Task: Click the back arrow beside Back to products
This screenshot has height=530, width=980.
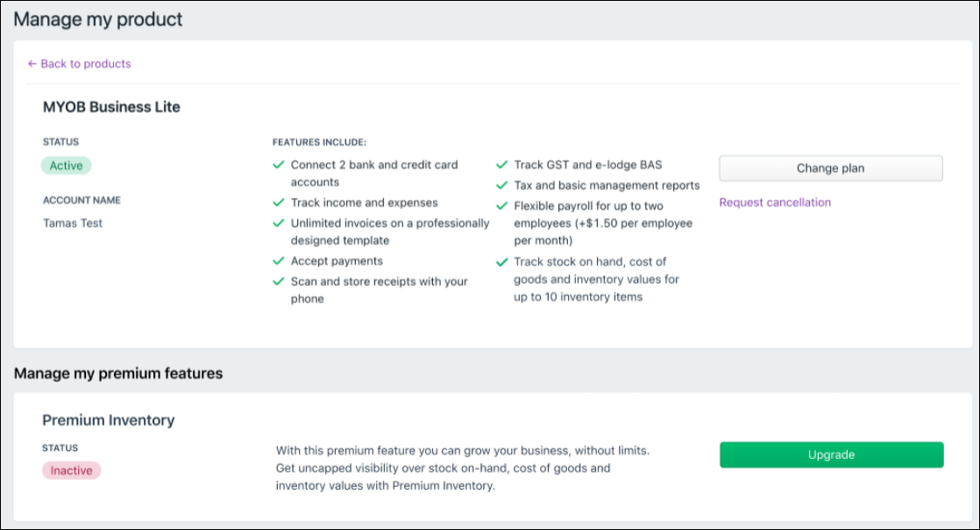Action: (32, 63)
